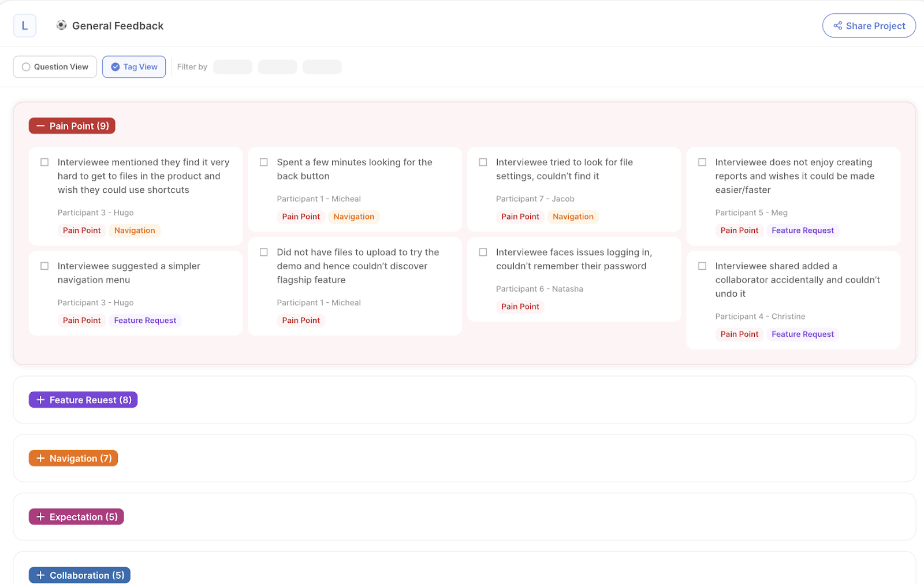
Task: Check the 'hard to get to files' note
Action: tap(44, 162)
